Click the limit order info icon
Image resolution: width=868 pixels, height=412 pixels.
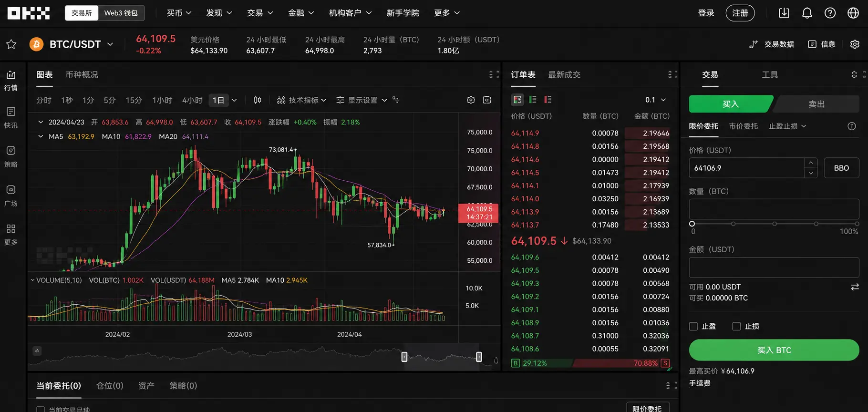(852, 126)
